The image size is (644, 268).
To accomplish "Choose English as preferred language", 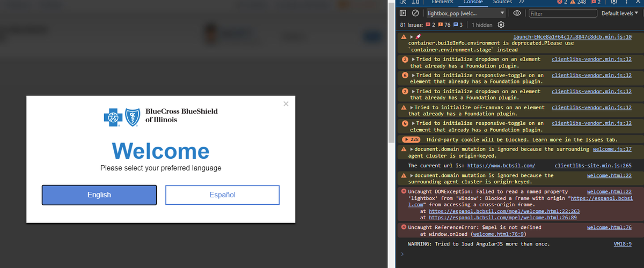I will (99, 195).
